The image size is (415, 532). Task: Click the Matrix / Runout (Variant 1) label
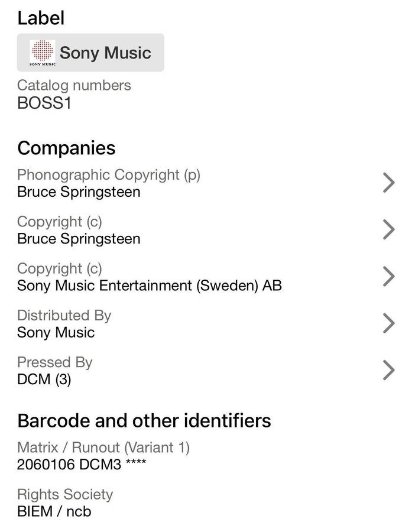click(103, 447)
